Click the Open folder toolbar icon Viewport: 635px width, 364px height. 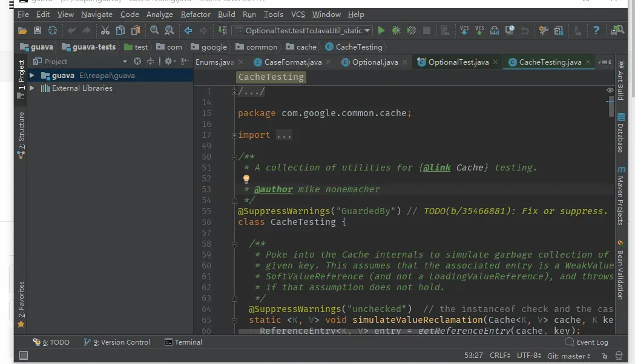[x=22, y=30]
